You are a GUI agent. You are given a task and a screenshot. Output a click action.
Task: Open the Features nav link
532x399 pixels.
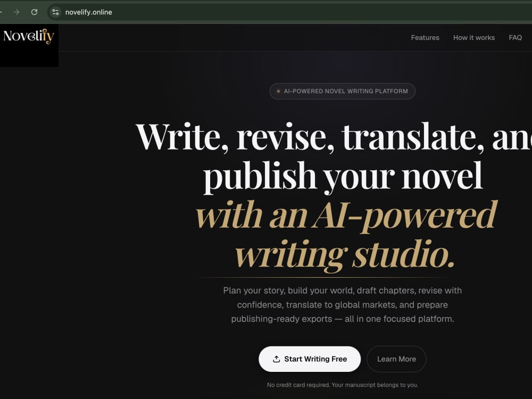pyautogui.click(x=425, y=38)
